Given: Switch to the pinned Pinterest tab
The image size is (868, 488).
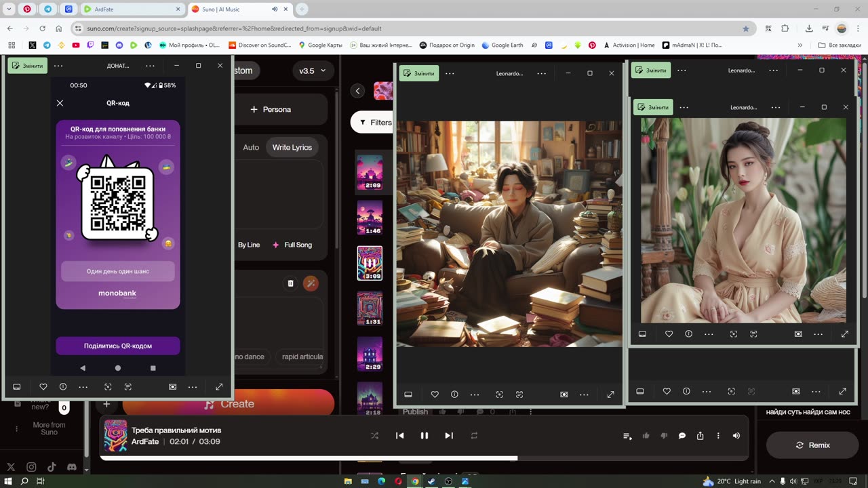Looking at the screenshot, I should click(27, 9).
